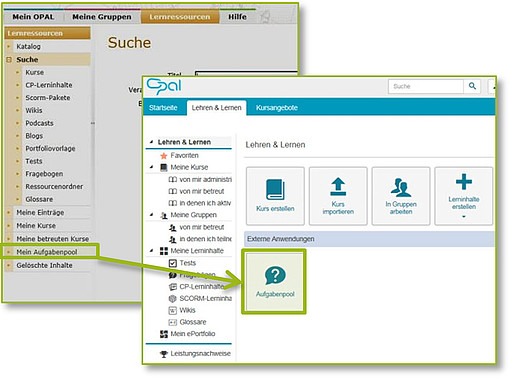Image resolution: width=509 pixels, height=378 pixels.
Task: Click the 'von mir administriert' book icon
Action: tap(173, 180)
